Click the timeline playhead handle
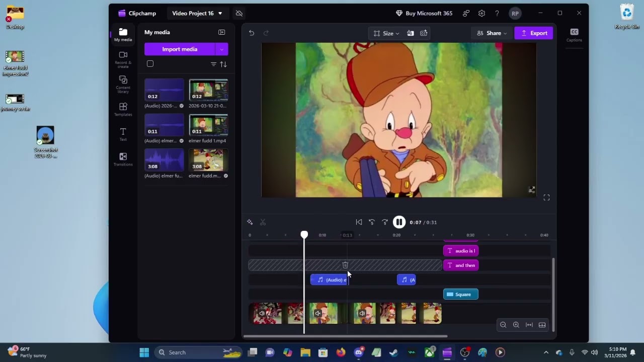The height and width of the screenshot is (362, 644). [304, 235]
